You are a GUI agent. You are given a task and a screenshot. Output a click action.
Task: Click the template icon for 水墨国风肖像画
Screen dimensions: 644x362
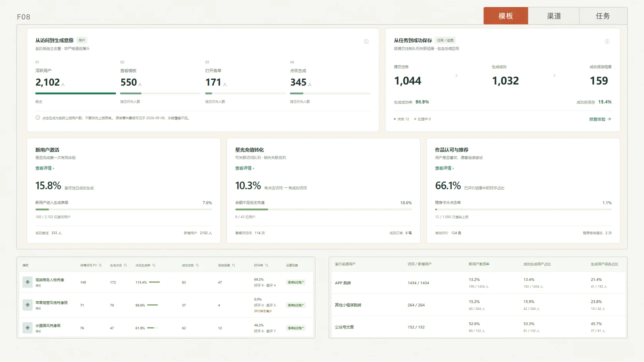[27, 328]
